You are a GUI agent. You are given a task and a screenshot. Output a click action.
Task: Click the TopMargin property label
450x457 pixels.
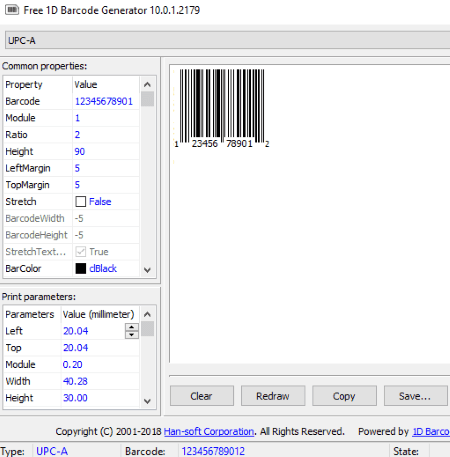point(27,185)
